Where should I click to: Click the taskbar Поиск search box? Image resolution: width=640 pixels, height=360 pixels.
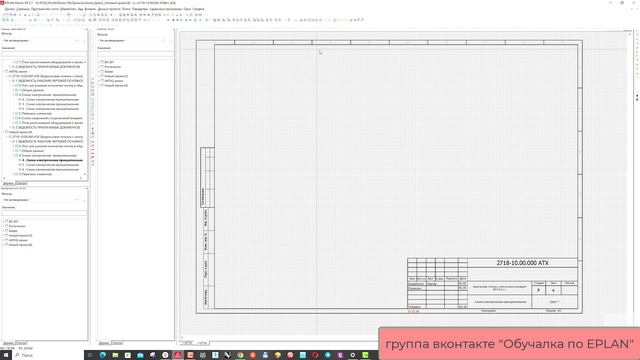click(47, 355)
